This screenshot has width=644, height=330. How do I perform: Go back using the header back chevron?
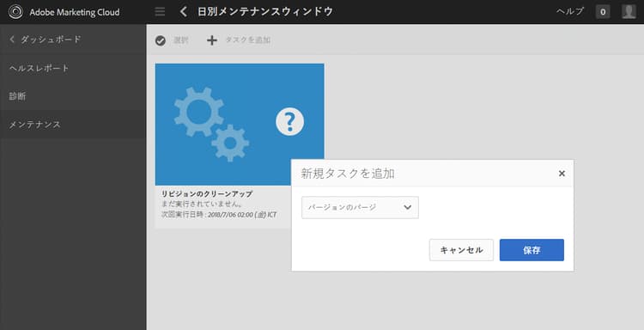(184, 12)
